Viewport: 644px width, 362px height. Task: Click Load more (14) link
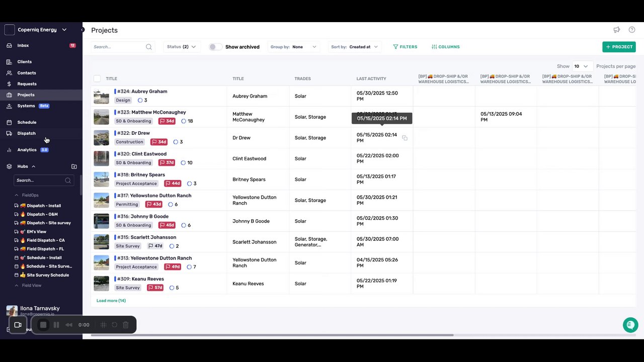point(111,301)
